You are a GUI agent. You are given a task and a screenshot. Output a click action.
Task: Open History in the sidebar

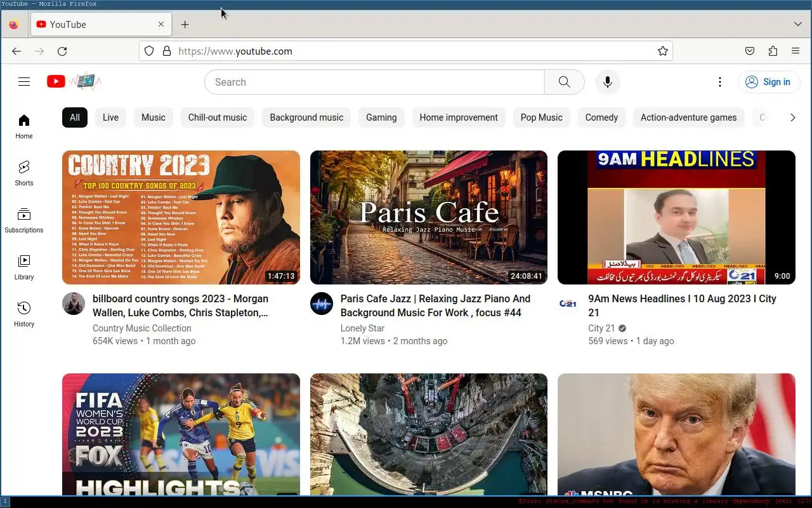click(24, 314)
